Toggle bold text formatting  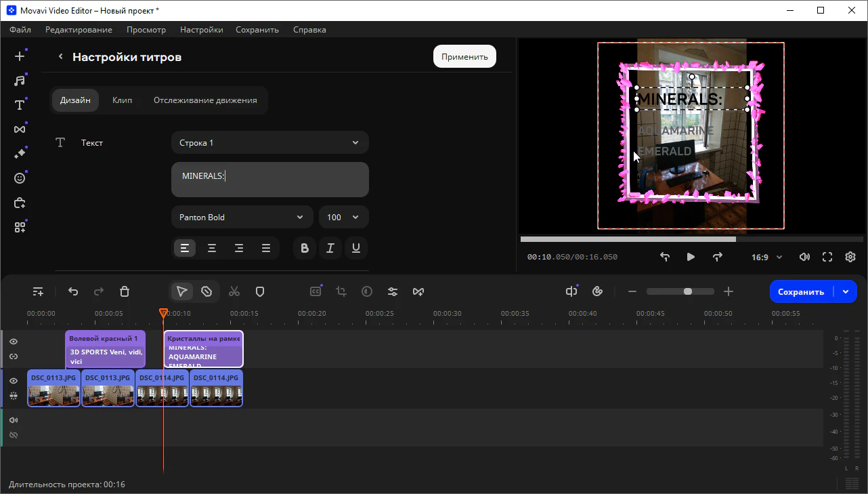305,249
